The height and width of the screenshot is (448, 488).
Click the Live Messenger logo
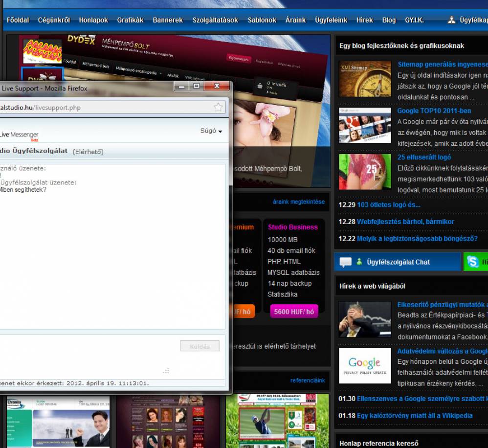click(x=19, y=135)
